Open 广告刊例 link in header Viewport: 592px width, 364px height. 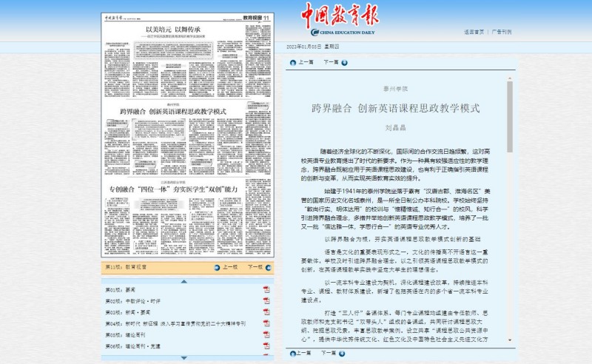tap(502, 33)
